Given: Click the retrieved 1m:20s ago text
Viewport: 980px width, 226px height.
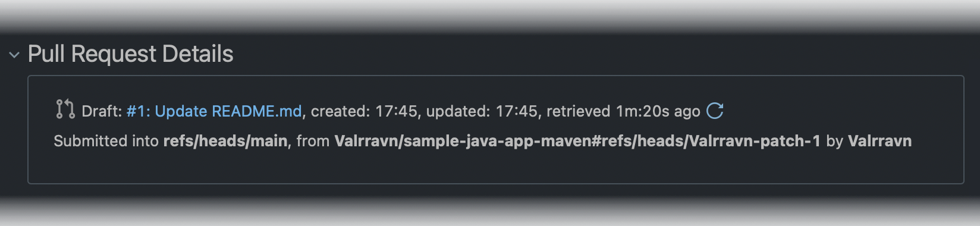Looking at the screenshot, I should point(623,111).
